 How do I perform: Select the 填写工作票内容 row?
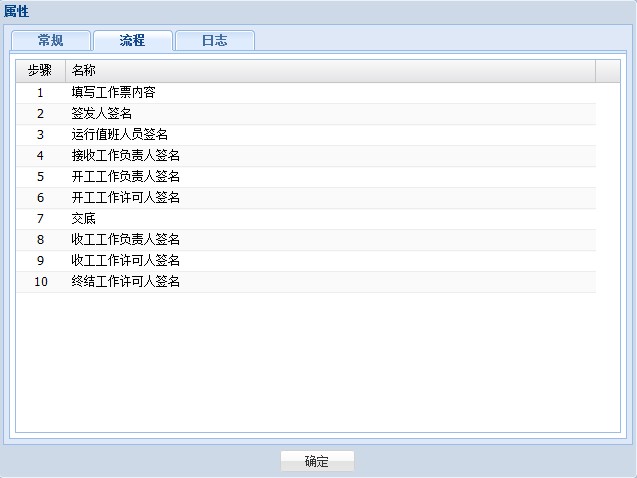(x=113, y=93)
